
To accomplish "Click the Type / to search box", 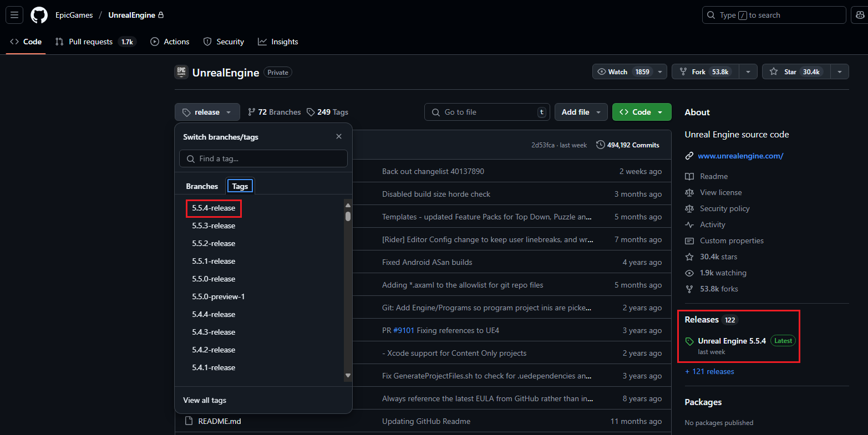I will click(774, 15).
